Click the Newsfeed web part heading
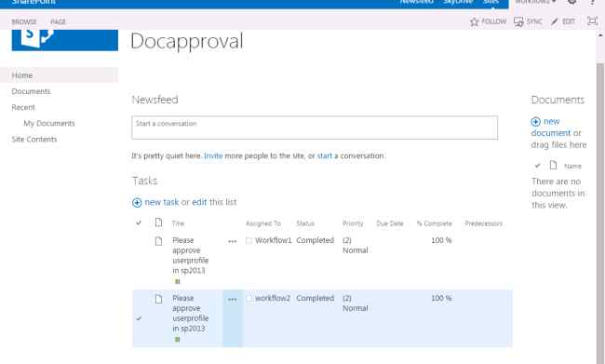The image size is (605, 364). (x=155, y=100)
